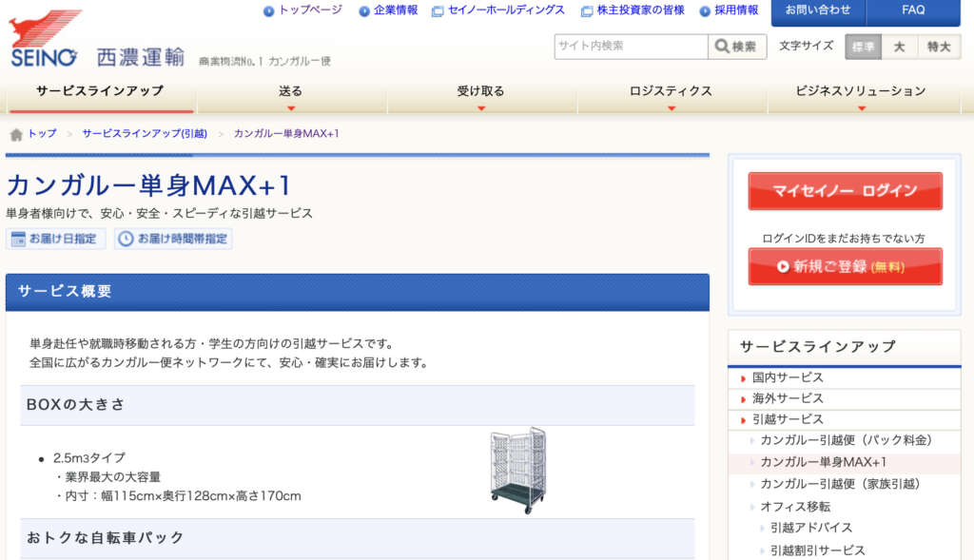Click the ログインIDをまだお持ちでない方 text
The width and height of the screenshot is (974, 560).
pos(844,239)
